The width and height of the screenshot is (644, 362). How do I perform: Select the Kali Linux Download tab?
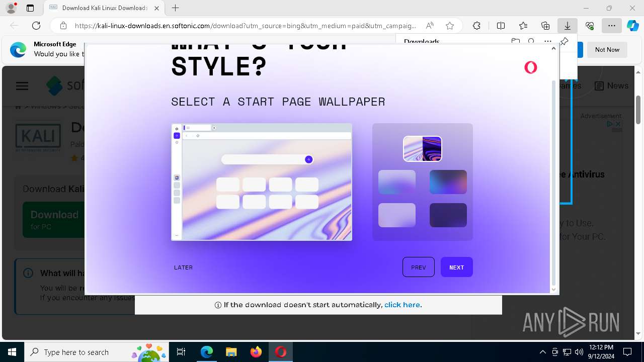pyautogui.click(x=104, y=8)
